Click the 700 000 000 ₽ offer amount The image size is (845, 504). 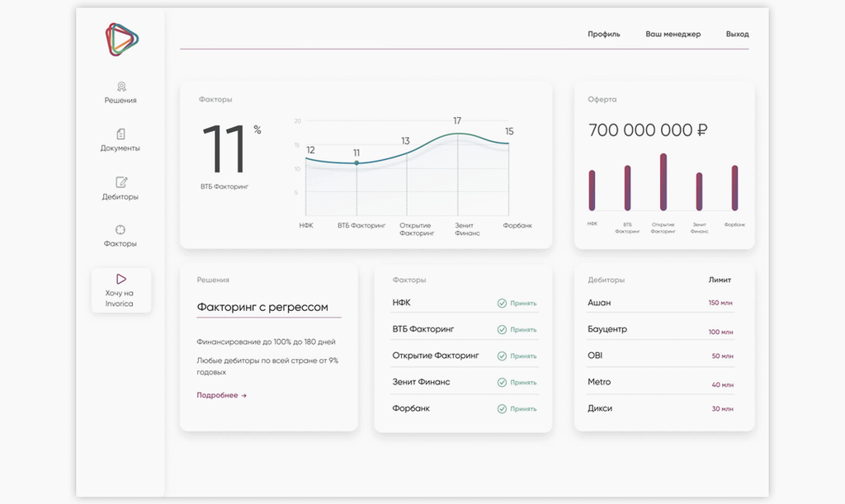point(648,130)
